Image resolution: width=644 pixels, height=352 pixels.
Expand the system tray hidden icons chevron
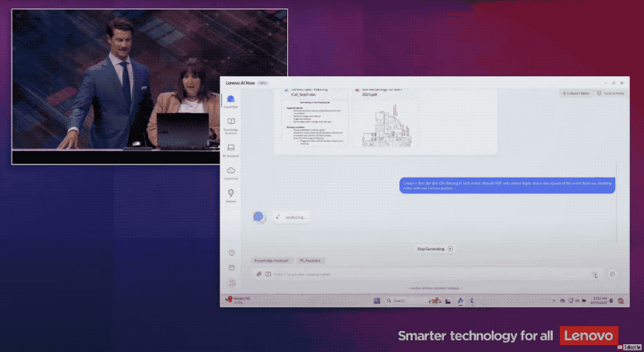554,301
